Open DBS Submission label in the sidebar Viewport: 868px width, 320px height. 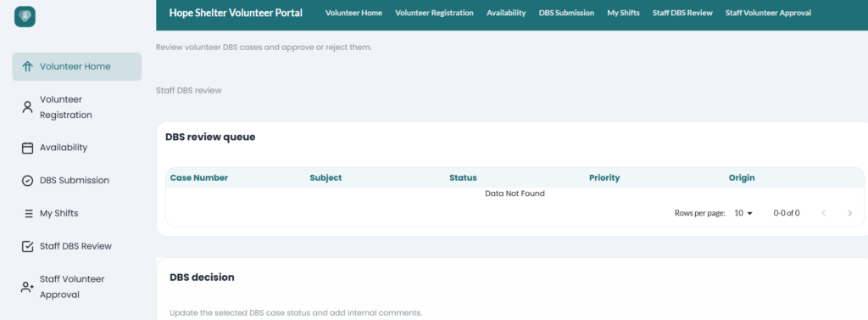75,180
